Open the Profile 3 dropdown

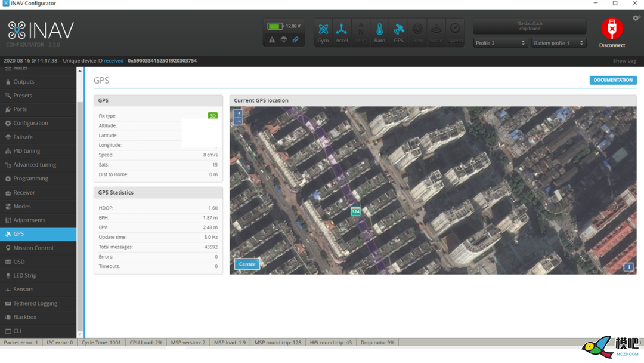(500, 43)
